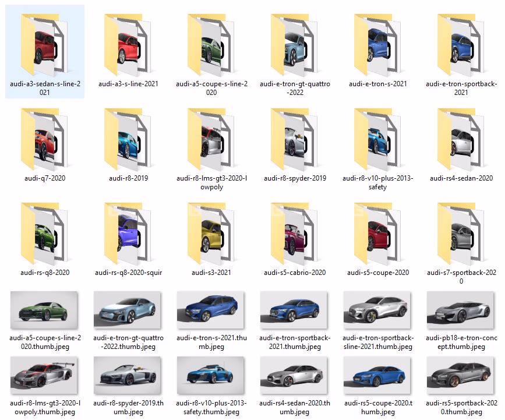Click the audi-s5-coupe-2020 folder icon

pyautogui.click(x=378, y=234)
